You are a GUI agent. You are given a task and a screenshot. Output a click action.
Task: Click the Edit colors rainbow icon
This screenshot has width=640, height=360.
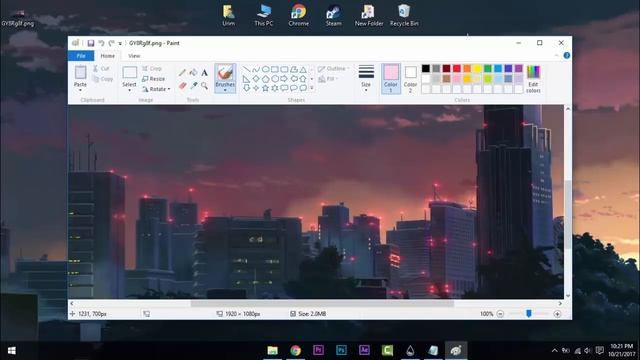[x=533, y=72]
